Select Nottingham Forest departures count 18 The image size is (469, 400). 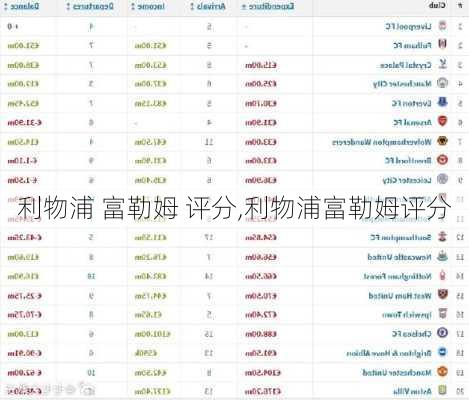point(91,276)
